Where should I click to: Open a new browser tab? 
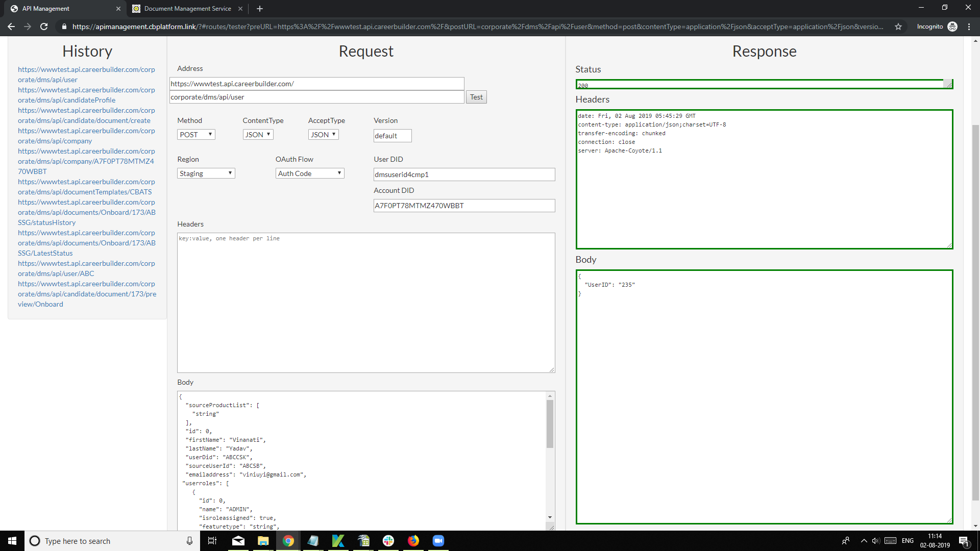tap(260, 9)
